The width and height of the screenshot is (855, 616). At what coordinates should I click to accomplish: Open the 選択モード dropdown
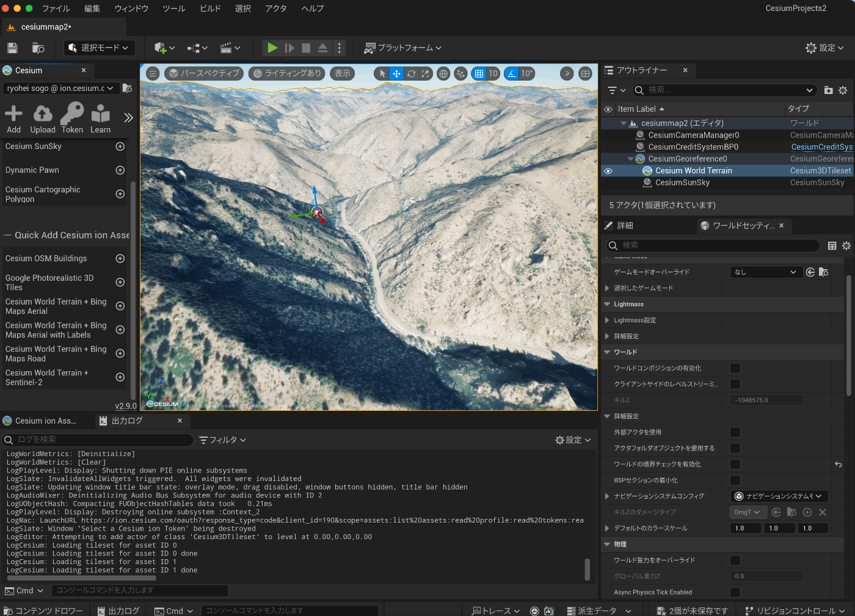(x=98, y=48)
